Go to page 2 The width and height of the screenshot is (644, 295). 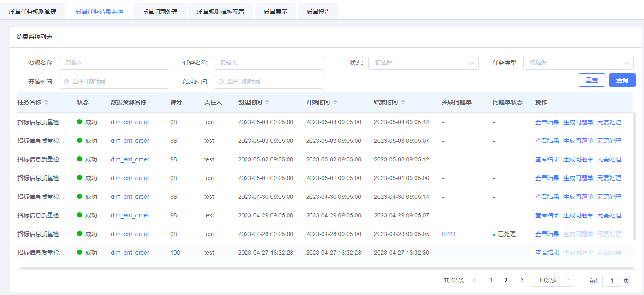pos(506,280)
